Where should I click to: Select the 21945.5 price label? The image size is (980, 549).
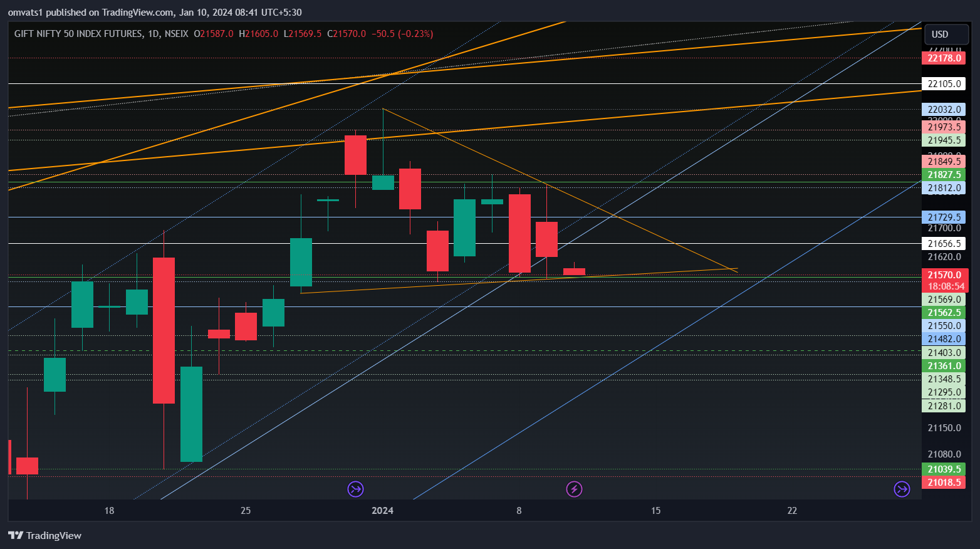tap(944, 140)
